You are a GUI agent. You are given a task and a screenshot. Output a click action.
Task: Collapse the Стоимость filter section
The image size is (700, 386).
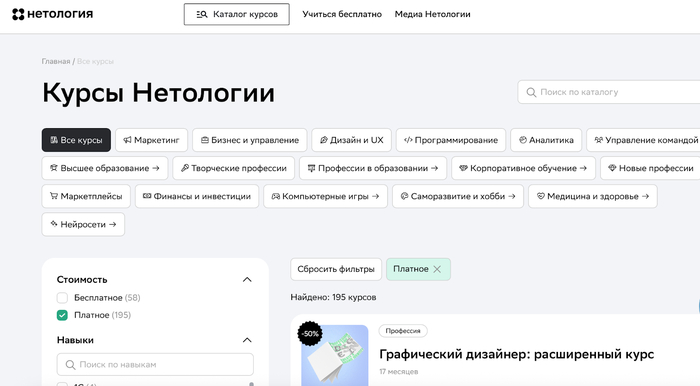[x=247, y=280]
